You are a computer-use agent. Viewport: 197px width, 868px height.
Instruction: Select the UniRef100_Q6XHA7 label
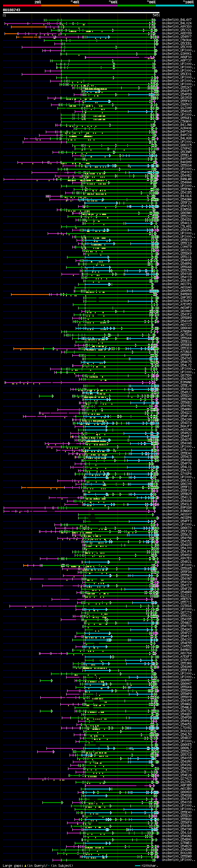click(177, 311)
